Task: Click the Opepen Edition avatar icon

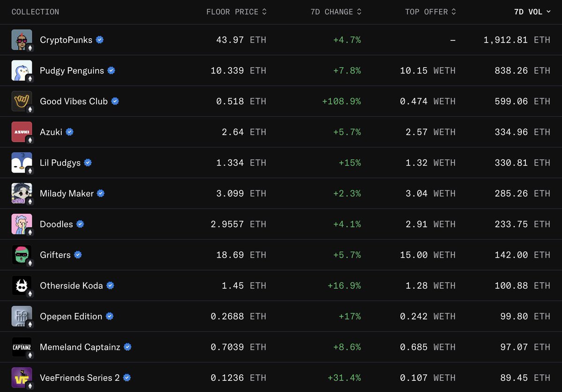Action: (22, 316)
